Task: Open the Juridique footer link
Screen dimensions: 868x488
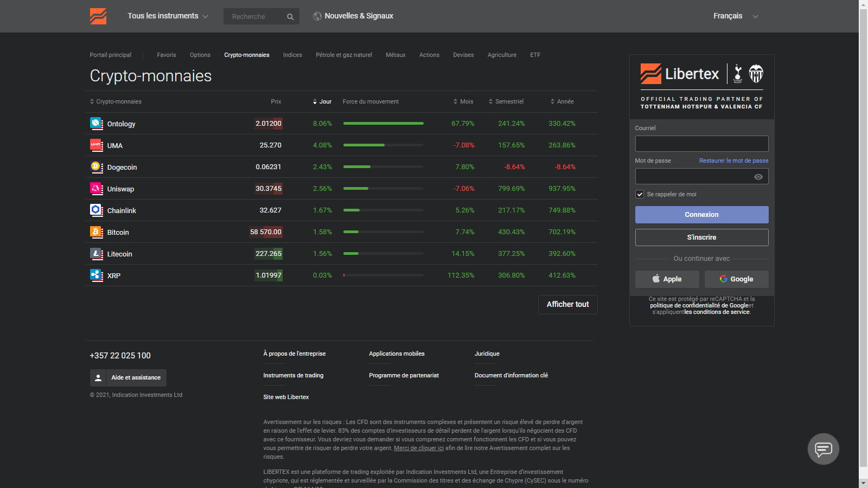Action: (487, 354)
